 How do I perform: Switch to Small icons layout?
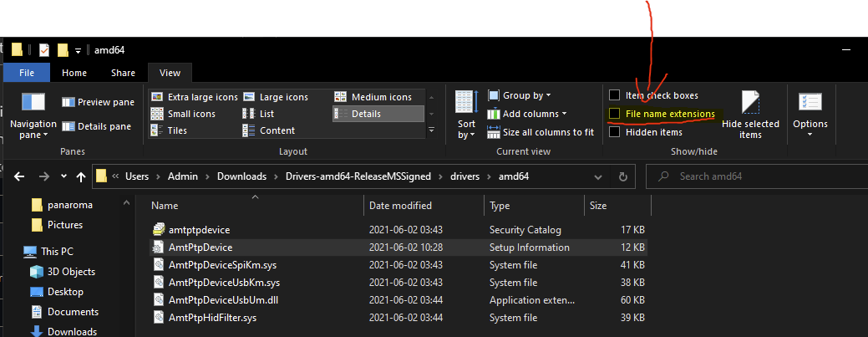pos(183,114)
